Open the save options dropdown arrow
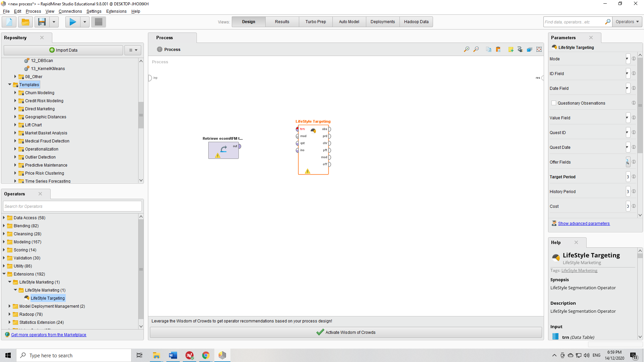The height and width of the screenshot is (362, 644). (54, 22)
